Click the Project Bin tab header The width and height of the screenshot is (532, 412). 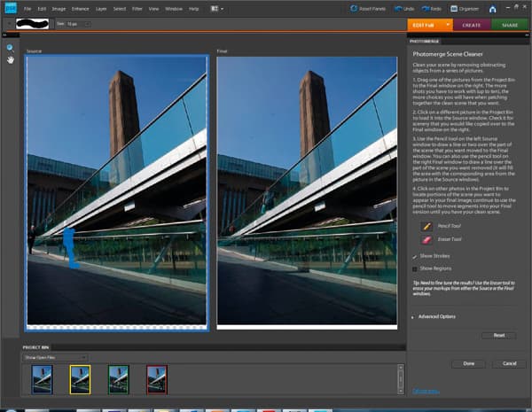pos(35,347)
